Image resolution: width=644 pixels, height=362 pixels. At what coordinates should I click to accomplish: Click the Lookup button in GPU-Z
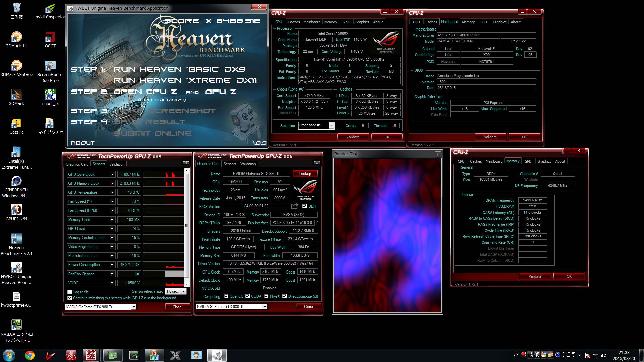pyautogui.click(x=305, y=174)
